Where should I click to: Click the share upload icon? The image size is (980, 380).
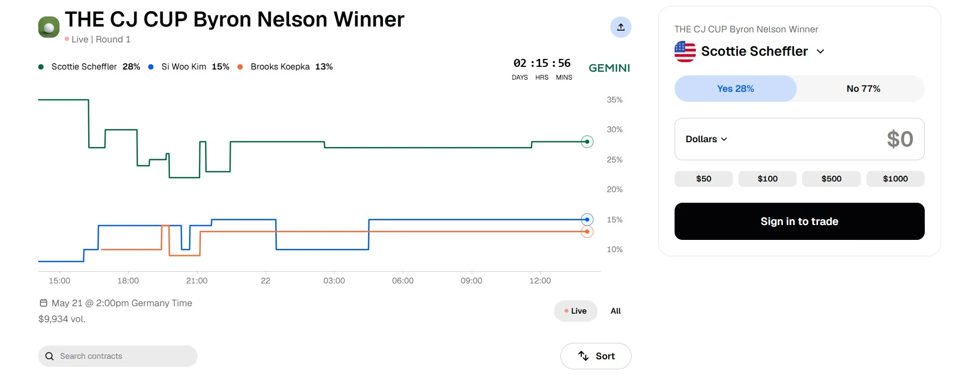[620, 27]
